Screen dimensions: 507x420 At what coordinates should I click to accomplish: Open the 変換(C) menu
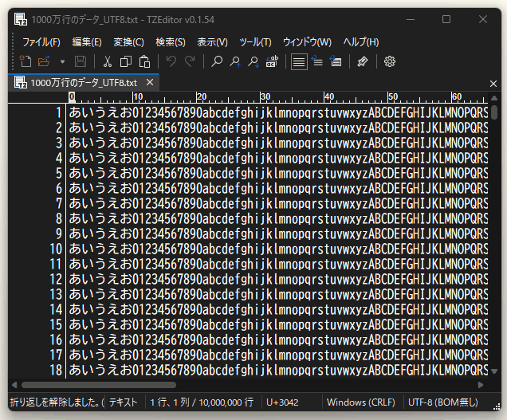128,42
